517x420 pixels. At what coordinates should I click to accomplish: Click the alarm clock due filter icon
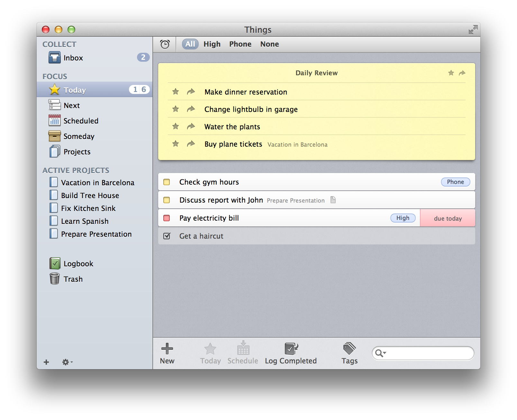pyautogui.click(x=165, y=44)
